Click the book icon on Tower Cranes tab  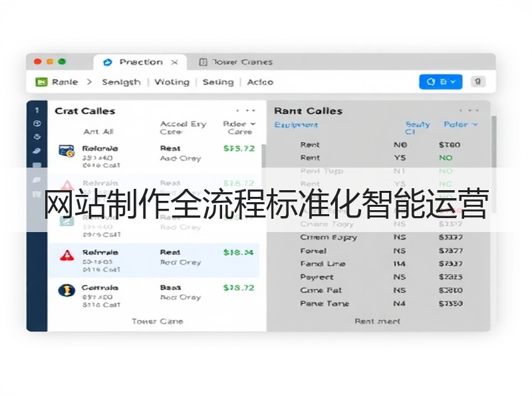pos(203,62)
